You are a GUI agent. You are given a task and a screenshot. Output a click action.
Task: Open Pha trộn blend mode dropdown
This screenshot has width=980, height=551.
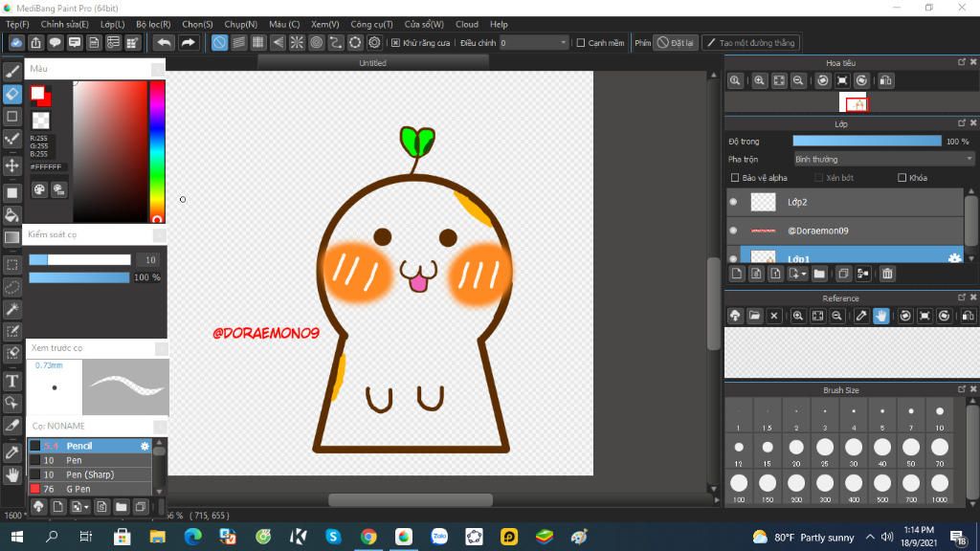click(x=883, y=160)
